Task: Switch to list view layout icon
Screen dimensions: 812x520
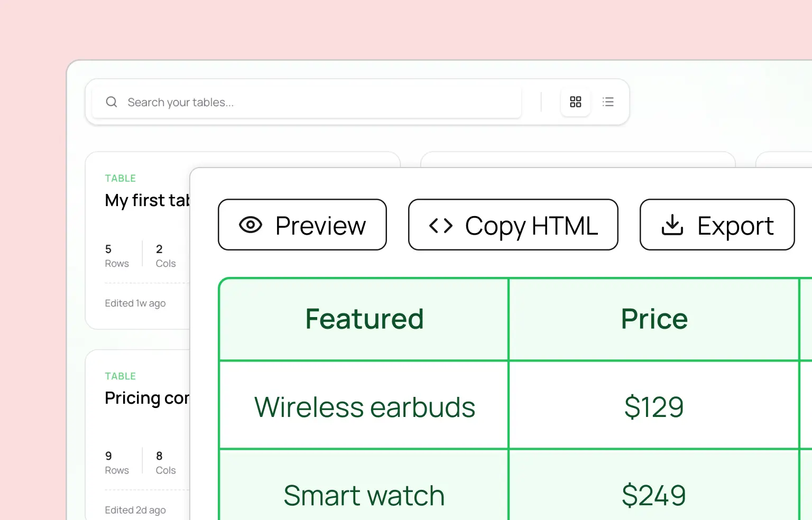Action: click(x=608, y=101)
